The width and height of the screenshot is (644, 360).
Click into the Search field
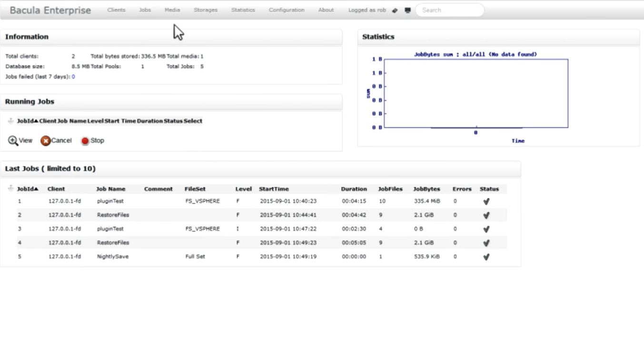pyautogui.click(x=450, y=10)
